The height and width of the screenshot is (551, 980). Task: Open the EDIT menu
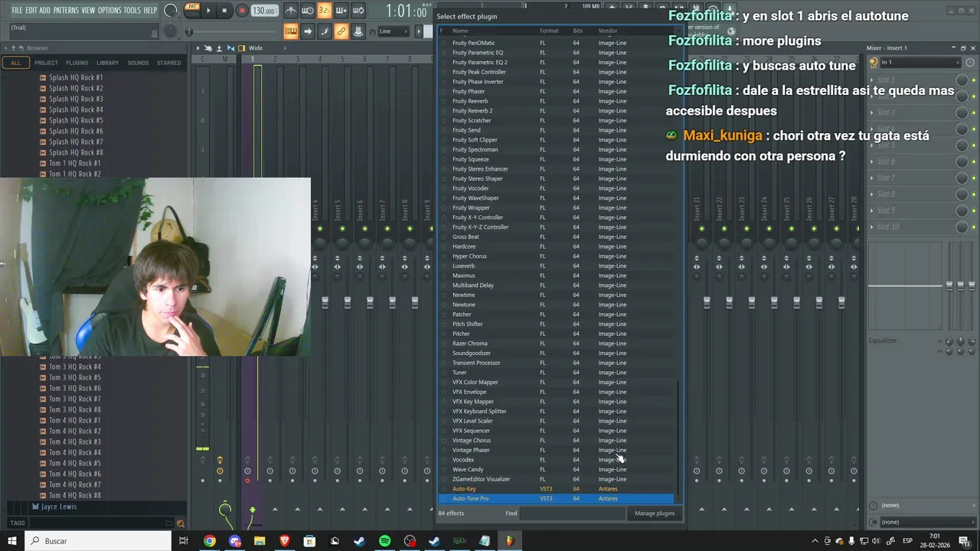[31, 11]
